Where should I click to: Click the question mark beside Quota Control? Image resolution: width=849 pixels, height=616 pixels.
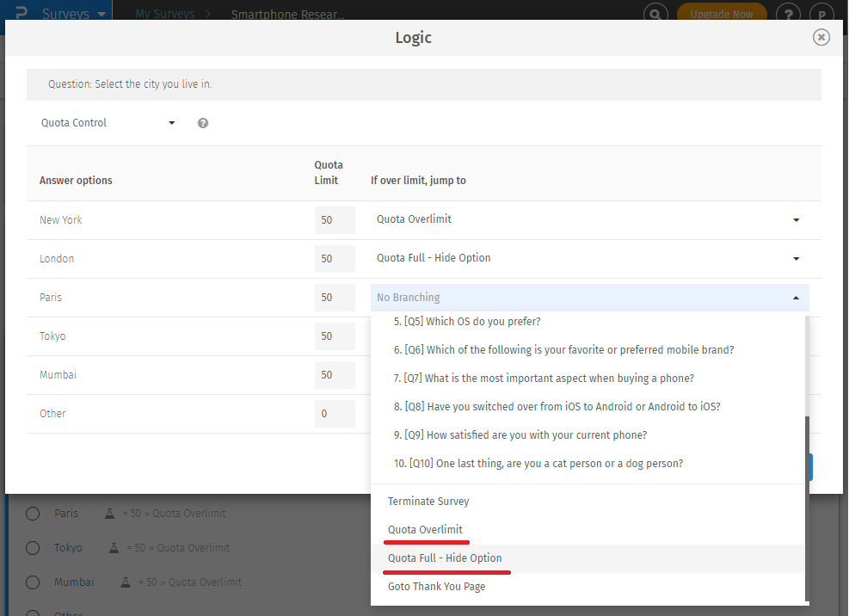click(x=202, y=123)
